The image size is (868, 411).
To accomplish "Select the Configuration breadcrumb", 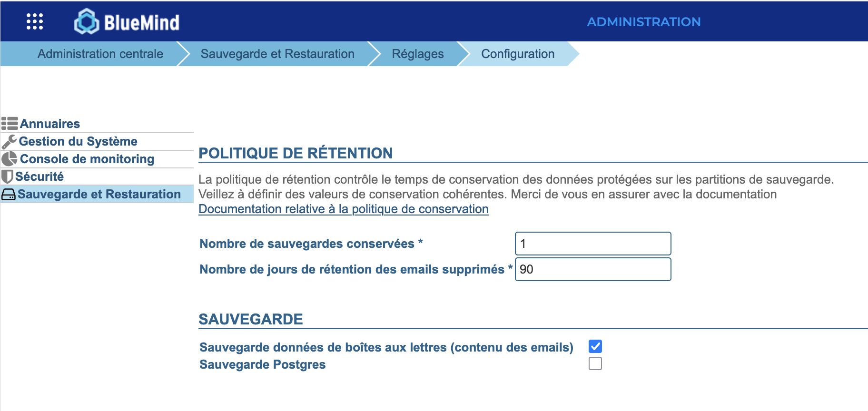I will [x=518, y=54].
